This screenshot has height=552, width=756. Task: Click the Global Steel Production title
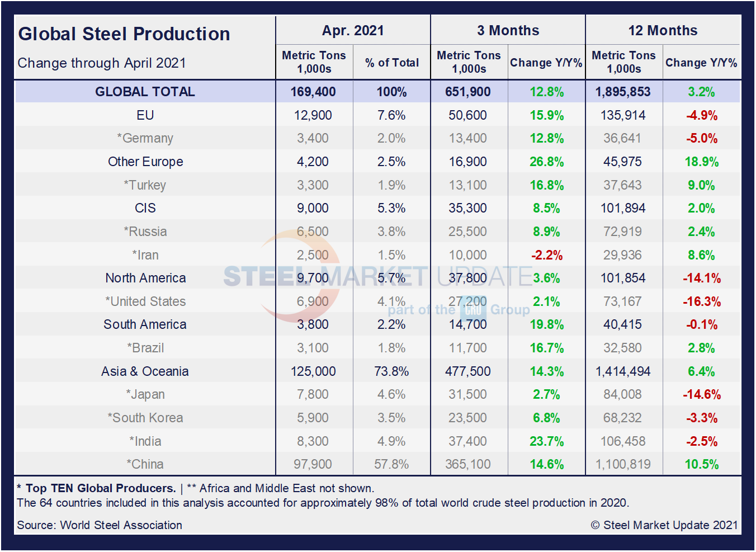click(124, 34)
